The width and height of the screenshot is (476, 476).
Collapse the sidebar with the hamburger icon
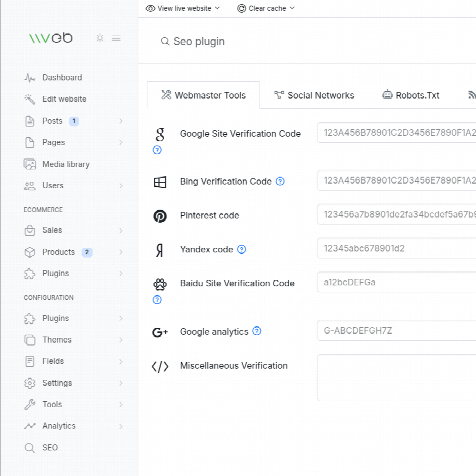(x=116, y=38)
